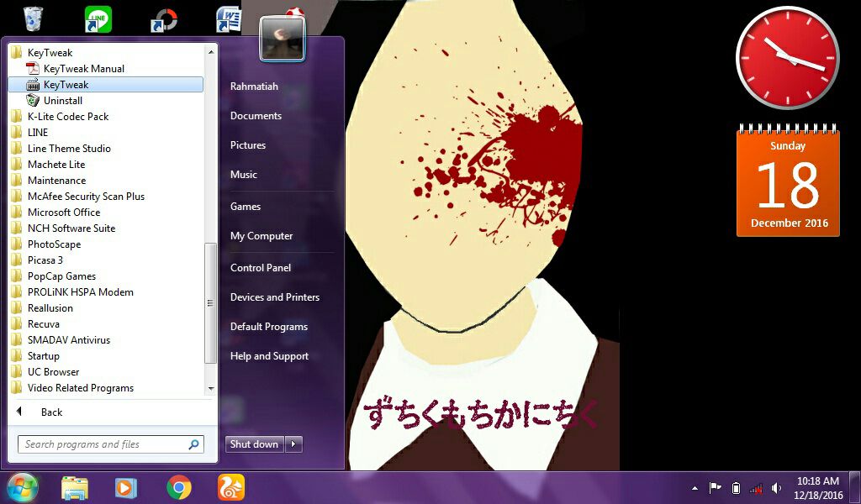Expand the Startup folder

44,356
